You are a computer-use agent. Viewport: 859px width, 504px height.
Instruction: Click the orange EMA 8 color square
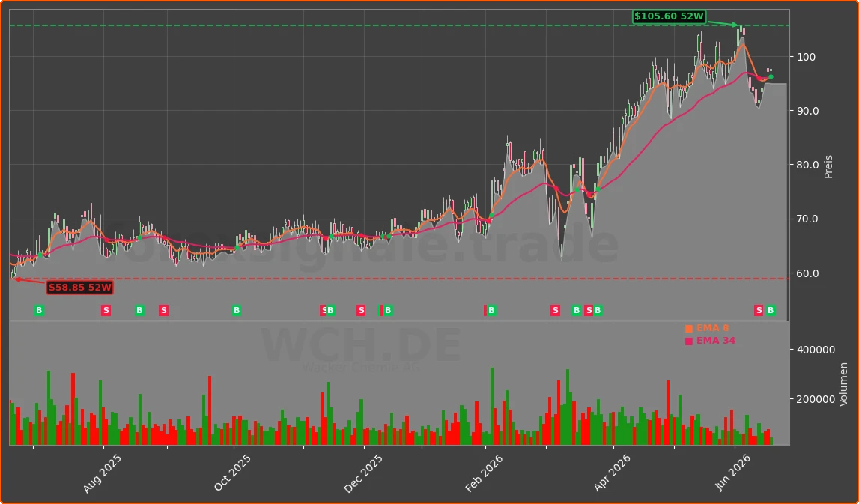tap(689, 329)
